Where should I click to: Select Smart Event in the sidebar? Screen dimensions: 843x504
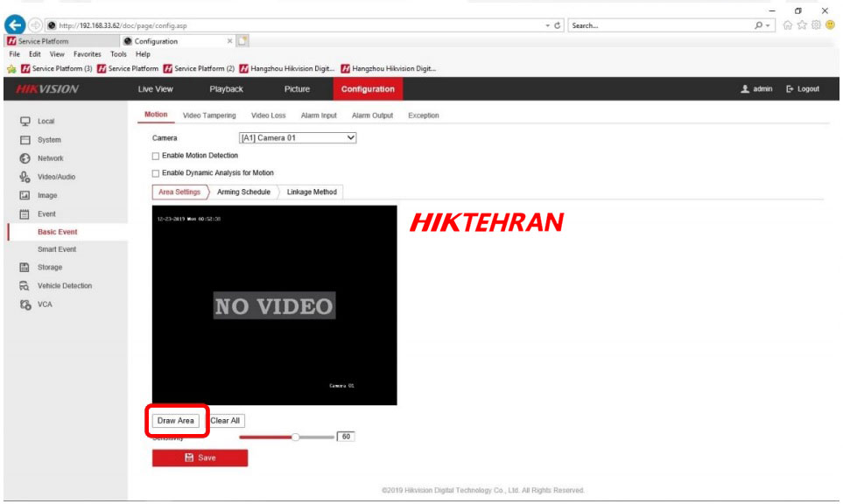click(x=57, y=249)
